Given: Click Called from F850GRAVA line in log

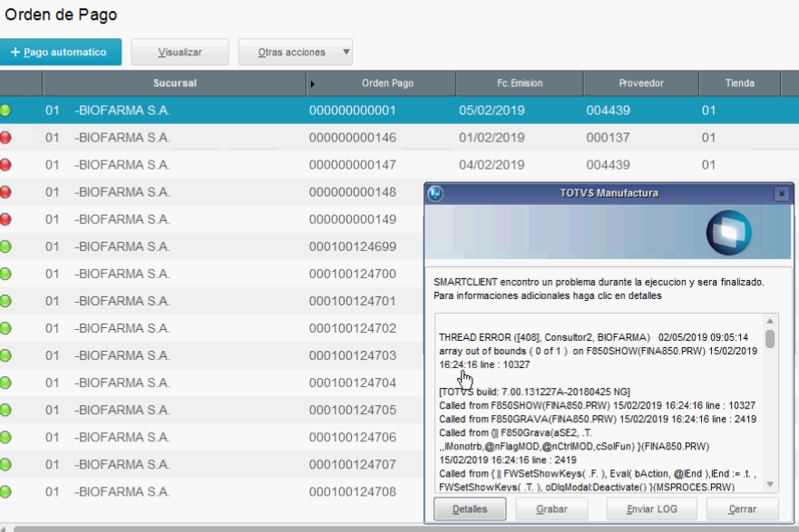Looking at the screenshot, I should 598,420.
